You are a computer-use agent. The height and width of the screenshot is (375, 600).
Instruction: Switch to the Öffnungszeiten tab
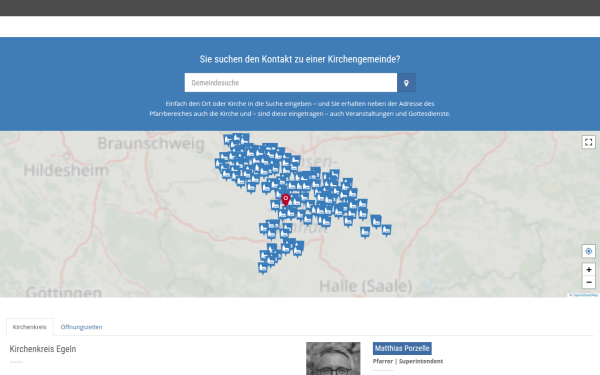tap(82, 327)
